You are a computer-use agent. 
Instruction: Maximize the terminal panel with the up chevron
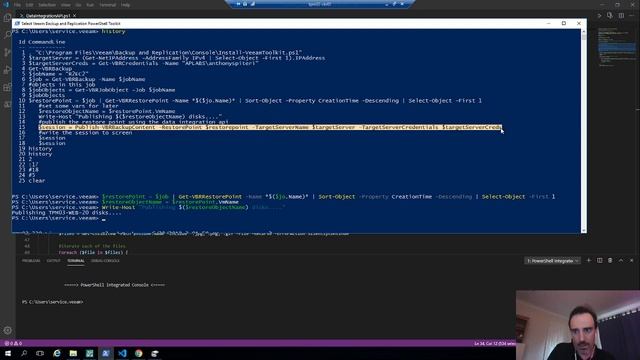pos(621,260)
